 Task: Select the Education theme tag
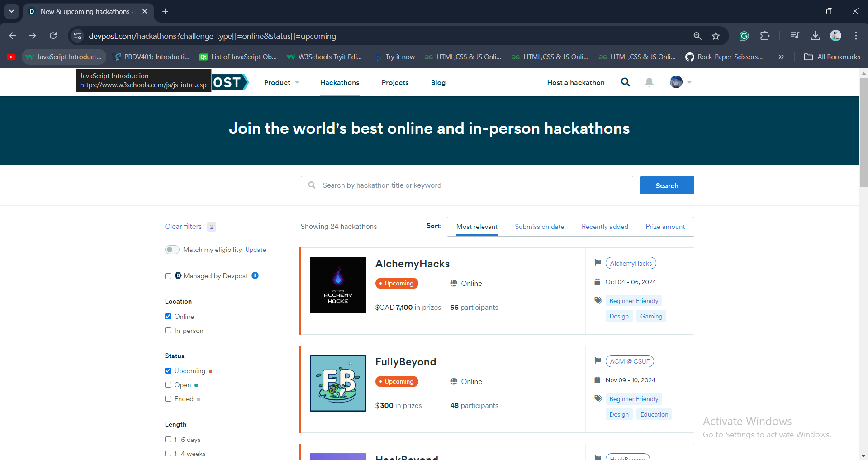click(x=654, y=414)
